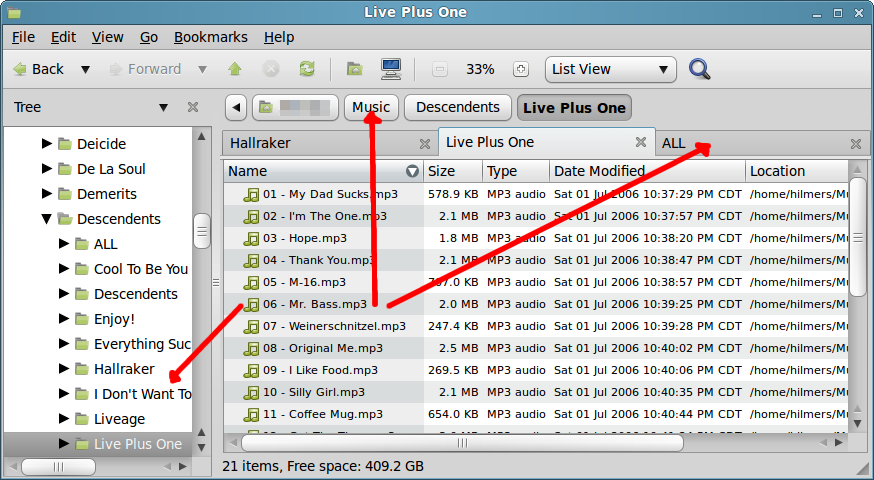This screenshot has height=480, width=874.
Task: Click the Up directory arrow icon
Action: click(x=235, y=69)
